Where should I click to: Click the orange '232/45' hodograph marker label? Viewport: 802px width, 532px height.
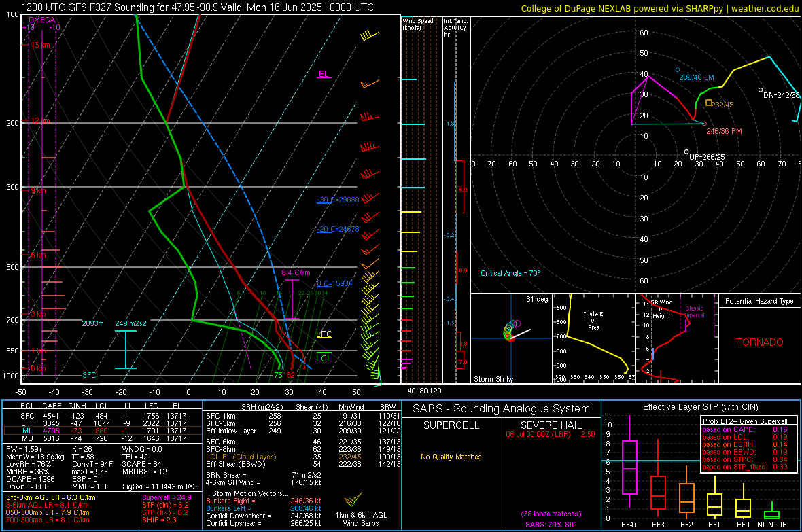click(x=722, y=105)
